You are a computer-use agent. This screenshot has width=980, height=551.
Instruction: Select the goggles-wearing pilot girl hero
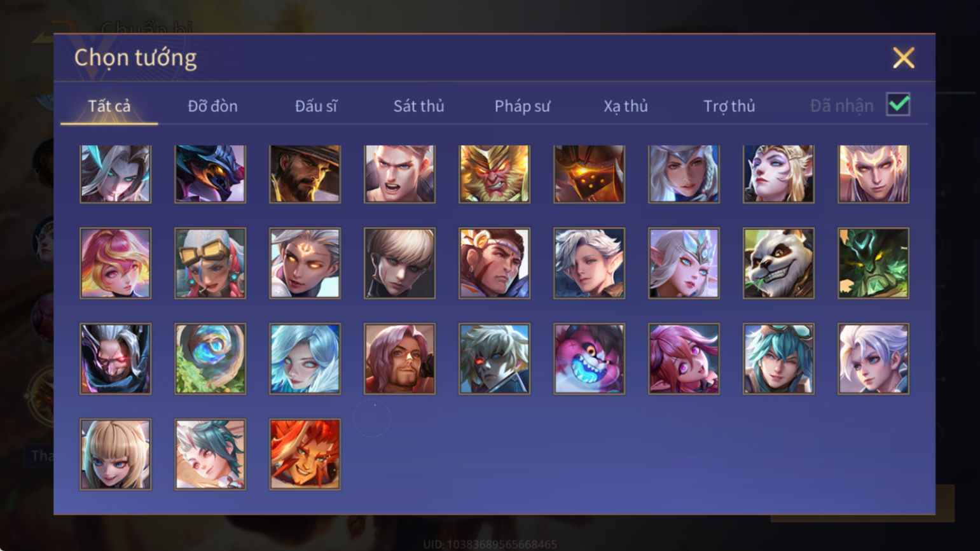[x=210, y=263]
